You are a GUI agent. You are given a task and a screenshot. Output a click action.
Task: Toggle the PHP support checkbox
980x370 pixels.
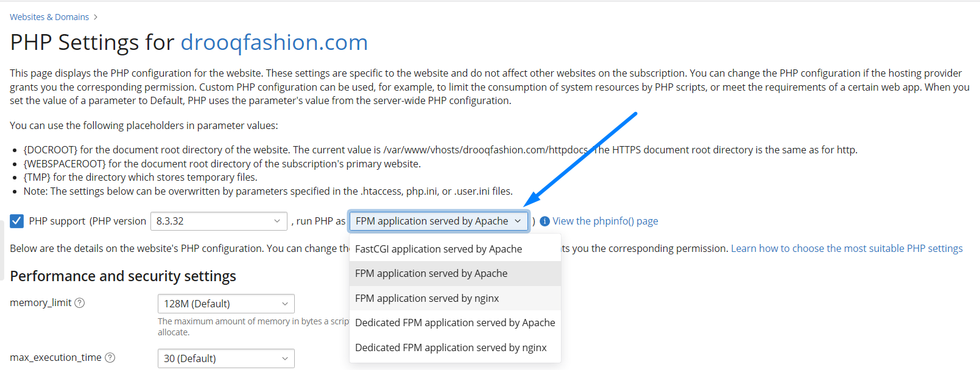16,221
